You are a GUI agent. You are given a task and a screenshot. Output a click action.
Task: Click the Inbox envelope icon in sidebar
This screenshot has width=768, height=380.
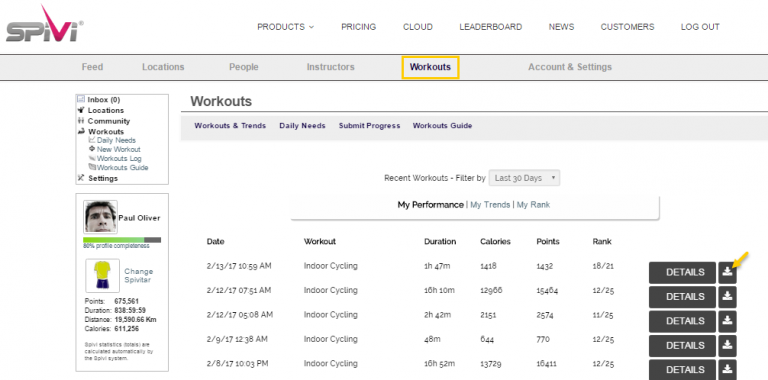point(81,99)
